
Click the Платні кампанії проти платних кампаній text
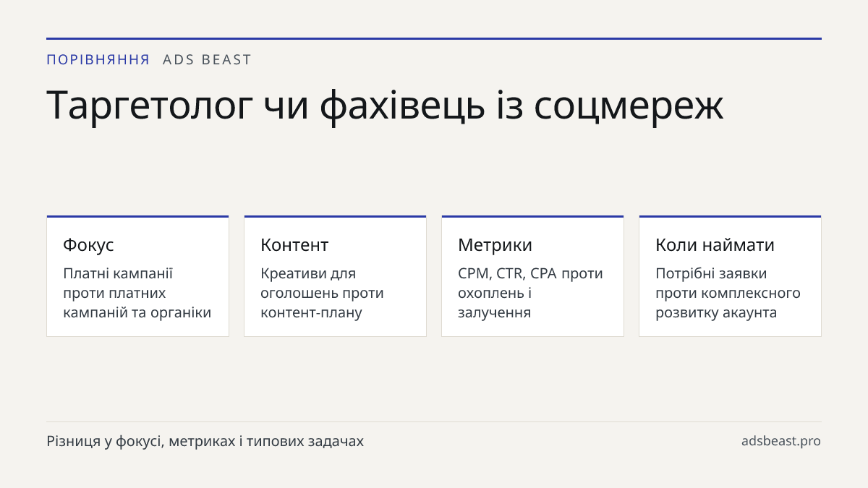(x=137, y=293)
